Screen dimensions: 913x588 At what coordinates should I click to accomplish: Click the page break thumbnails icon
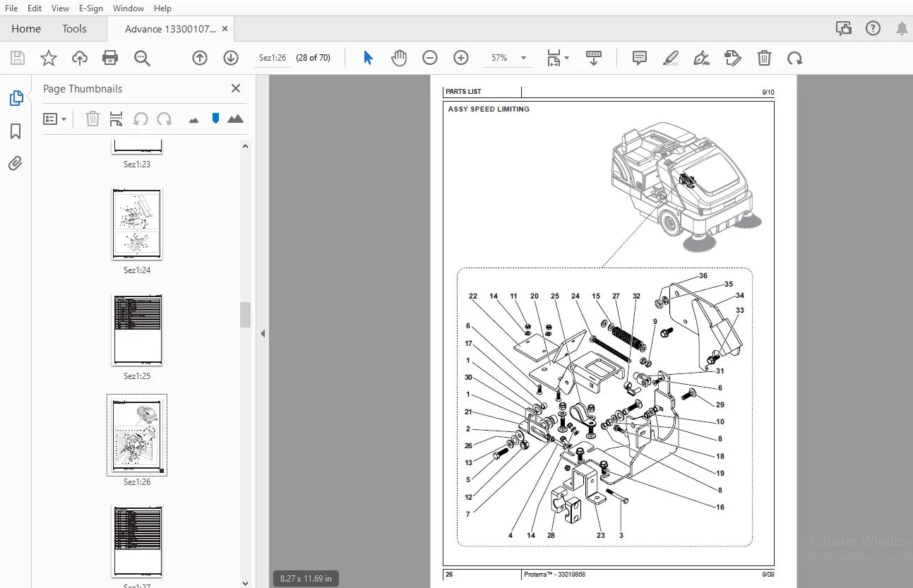pos(117,119)
